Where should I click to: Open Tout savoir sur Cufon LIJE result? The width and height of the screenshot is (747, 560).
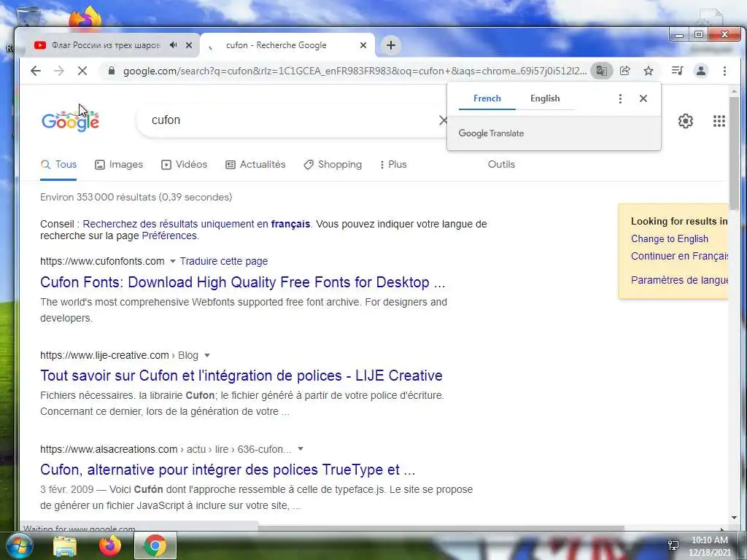pos(241,376)
